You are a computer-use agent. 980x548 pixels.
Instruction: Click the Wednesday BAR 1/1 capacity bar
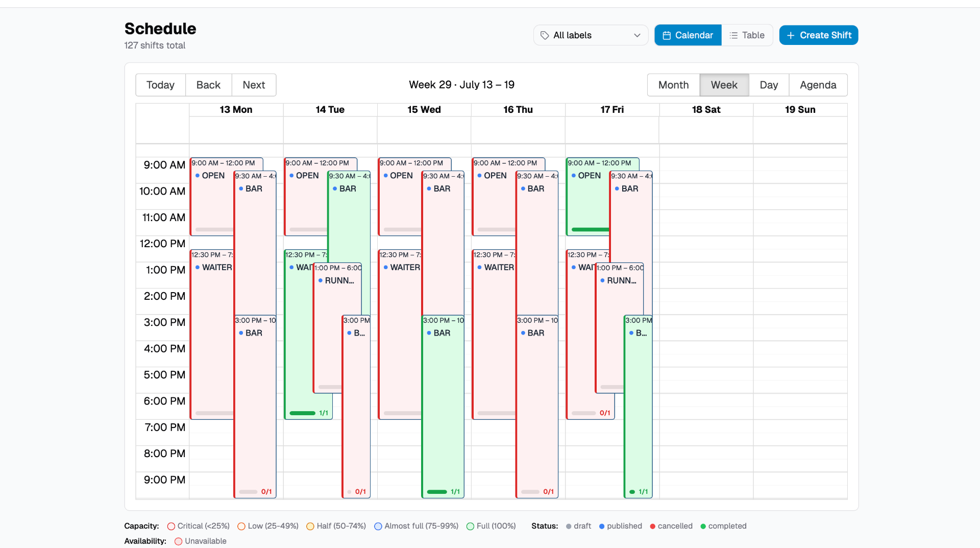point(437,491)
